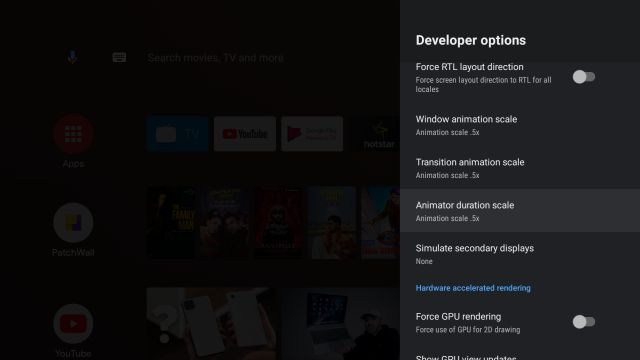Open Transition animation scale options
This screenshot has width=640, height=360.
pyautogui.click(x=520, y=168)
